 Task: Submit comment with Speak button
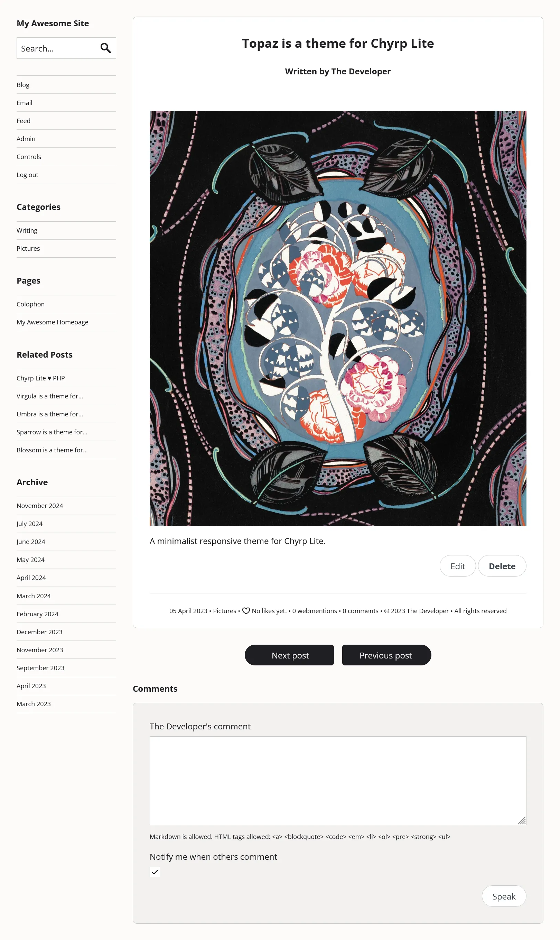pyautogui.click(x=504, y=896)
